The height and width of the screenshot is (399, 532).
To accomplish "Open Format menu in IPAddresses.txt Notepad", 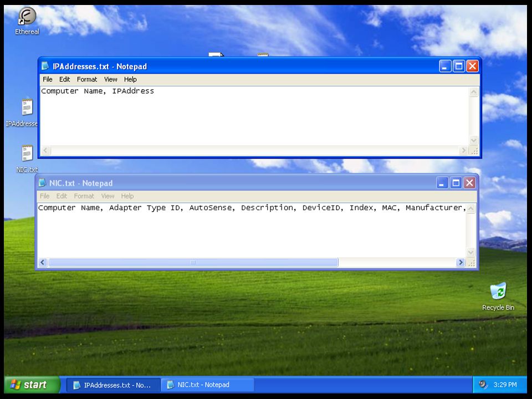I will pyautogui.click(x=87, y=79).
